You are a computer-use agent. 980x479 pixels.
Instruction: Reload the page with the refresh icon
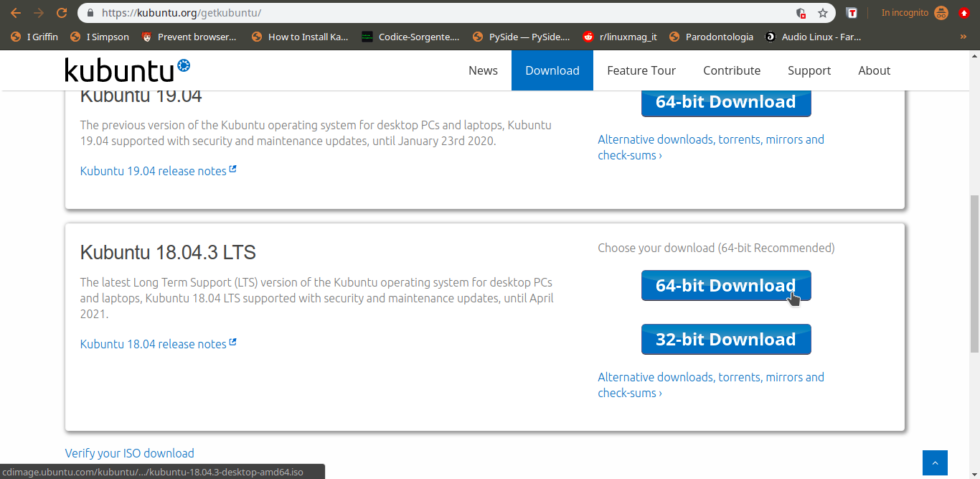pos(62,13)
